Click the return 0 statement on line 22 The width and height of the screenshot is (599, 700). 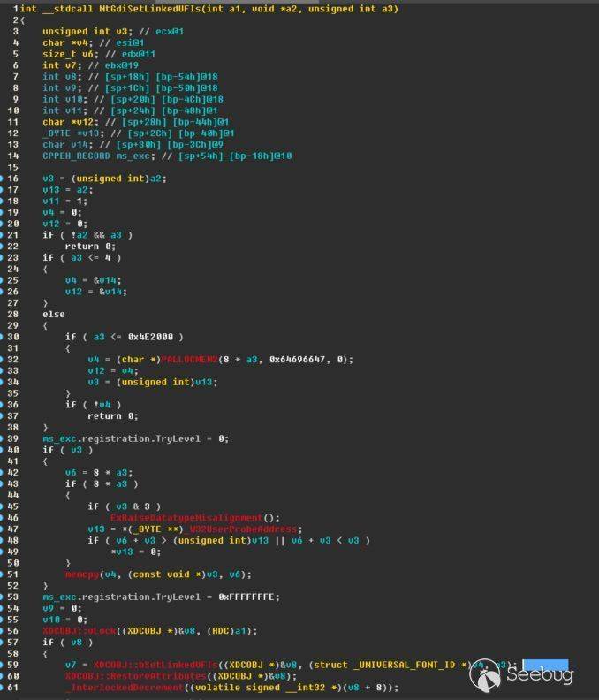90,246
